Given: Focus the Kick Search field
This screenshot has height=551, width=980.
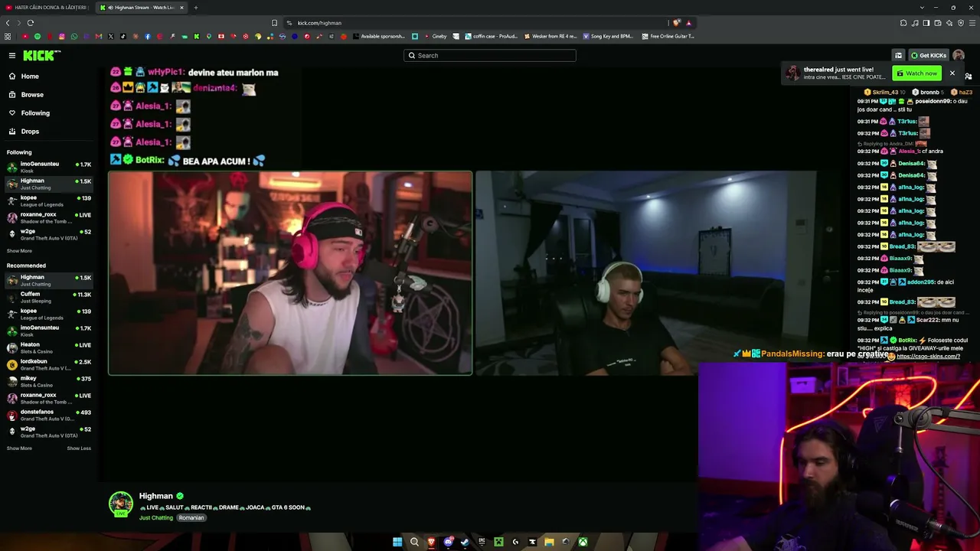Looking at the screenshot, I should pos(490,55).
